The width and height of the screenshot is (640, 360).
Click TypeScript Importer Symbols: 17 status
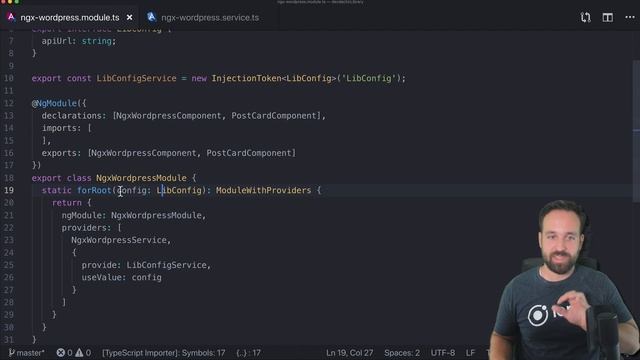click(163, 353)
